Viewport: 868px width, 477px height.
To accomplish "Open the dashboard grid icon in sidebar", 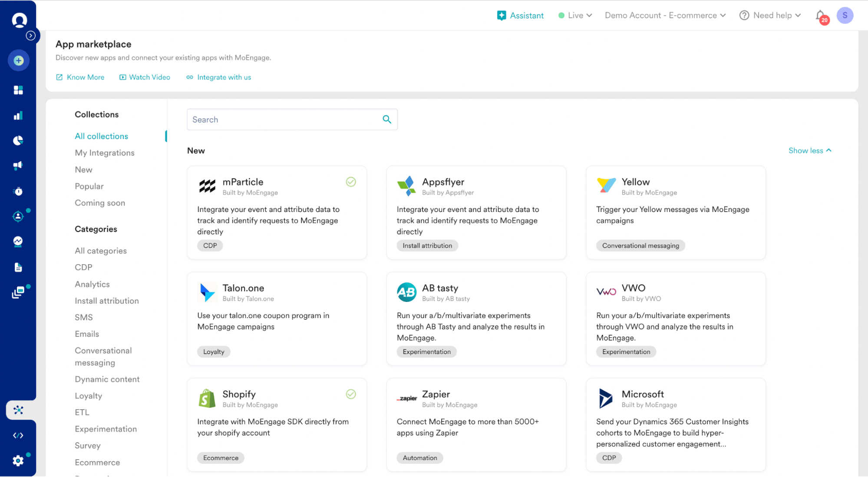I will [18, 90].
